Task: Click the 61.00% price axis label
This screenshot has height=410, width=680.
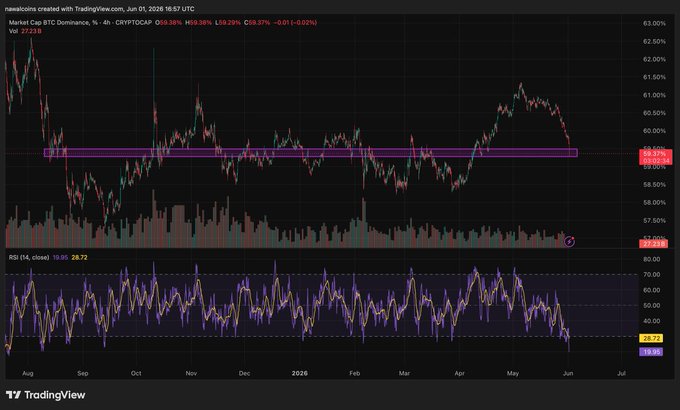Action: tap(654, 95)
